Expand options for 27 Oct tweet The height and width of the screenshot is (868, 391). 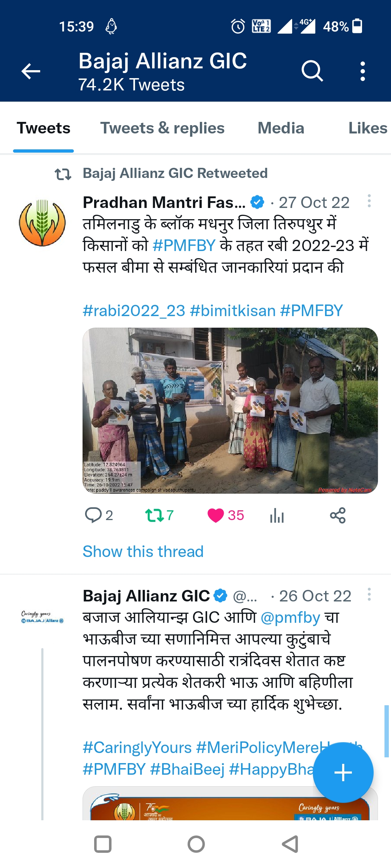click(369, 201)
